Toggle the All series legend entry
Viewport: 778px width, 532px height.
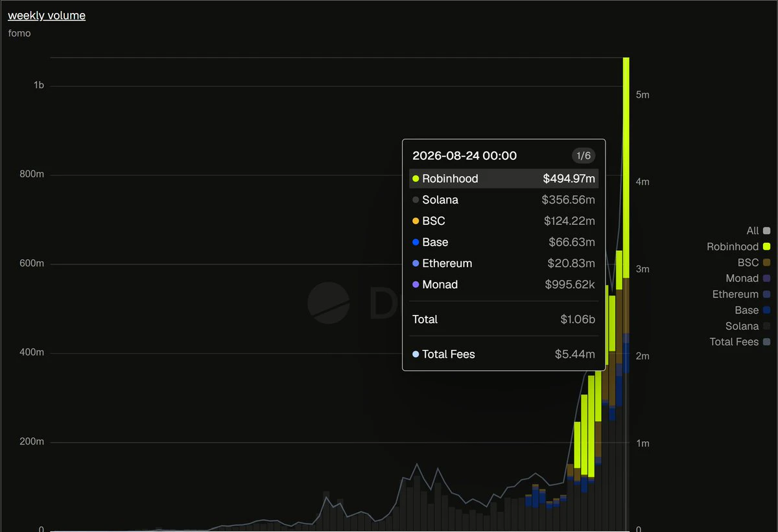758,231
